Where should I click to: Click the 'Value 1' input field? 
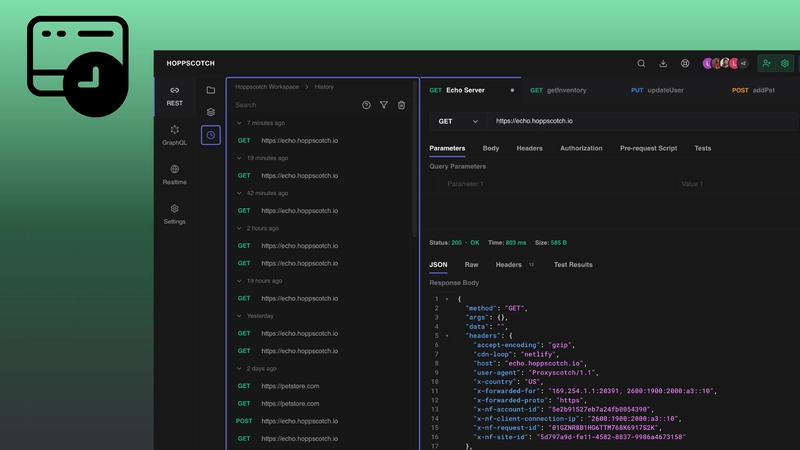(737, 184)
